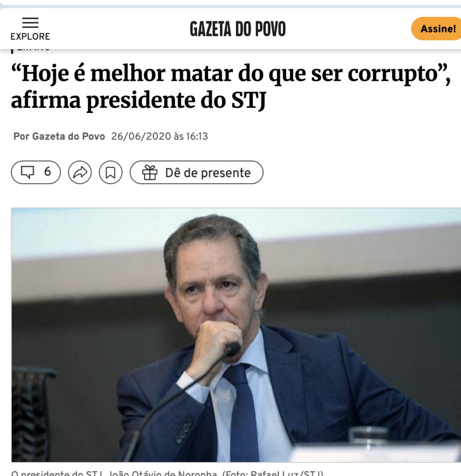Screen dimensions: 461x476
Task: Click the EXPLORE label in the header
Action: click(30, 36)
